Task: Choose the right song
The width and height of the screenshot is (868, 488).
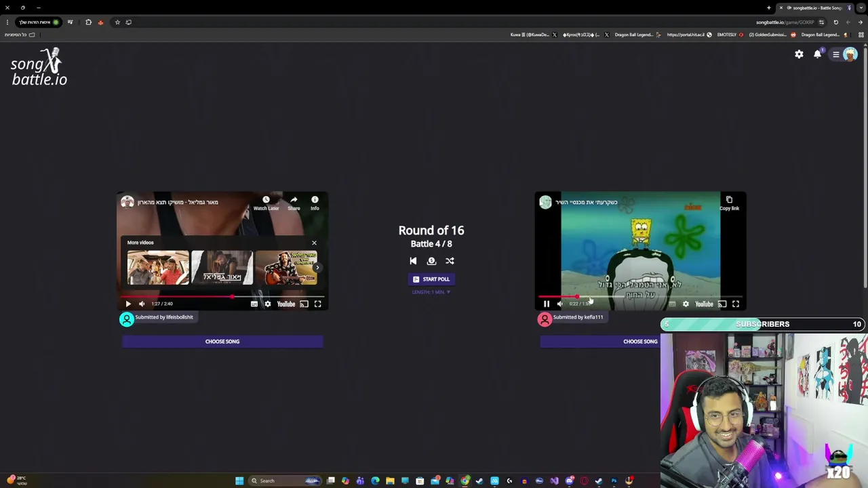Action: [x=600, y=342]
